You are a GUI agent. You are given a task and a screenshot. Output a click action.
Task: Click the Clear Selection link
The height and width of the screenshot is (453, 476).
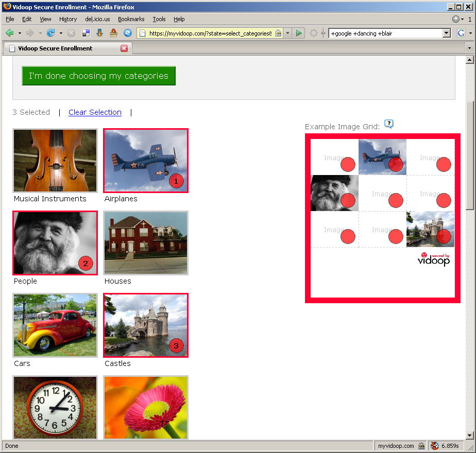point(95,112)
